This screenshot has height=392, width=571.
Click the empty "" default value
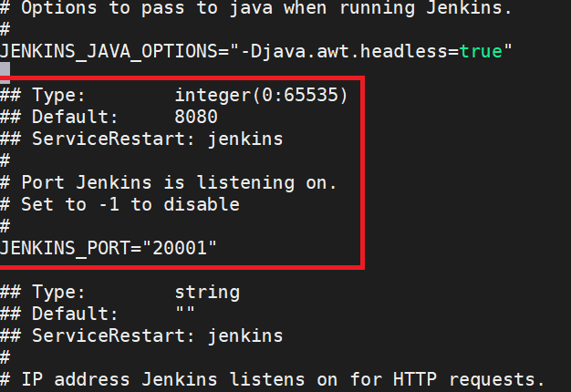tap(185, 311)
